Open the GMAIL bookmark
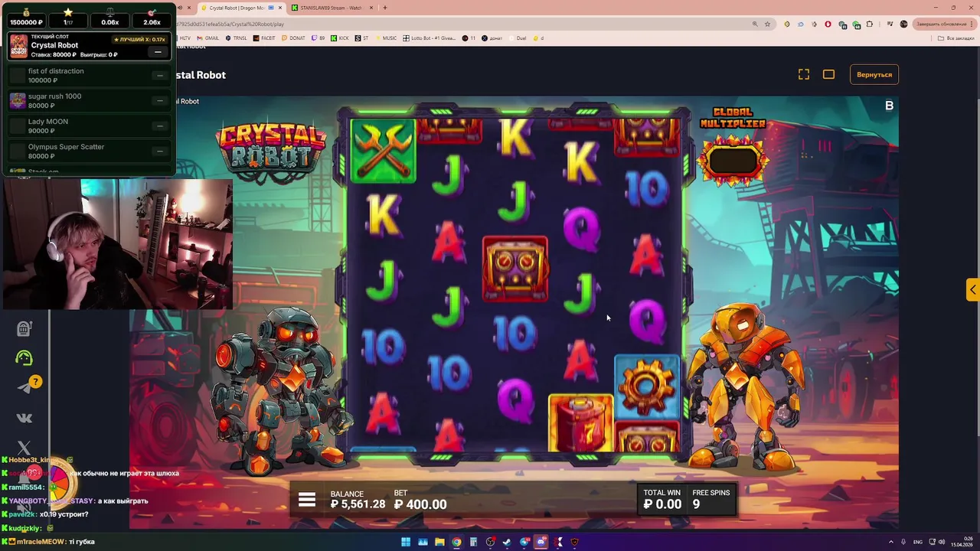The image size is (980, 551). point(207,37)
